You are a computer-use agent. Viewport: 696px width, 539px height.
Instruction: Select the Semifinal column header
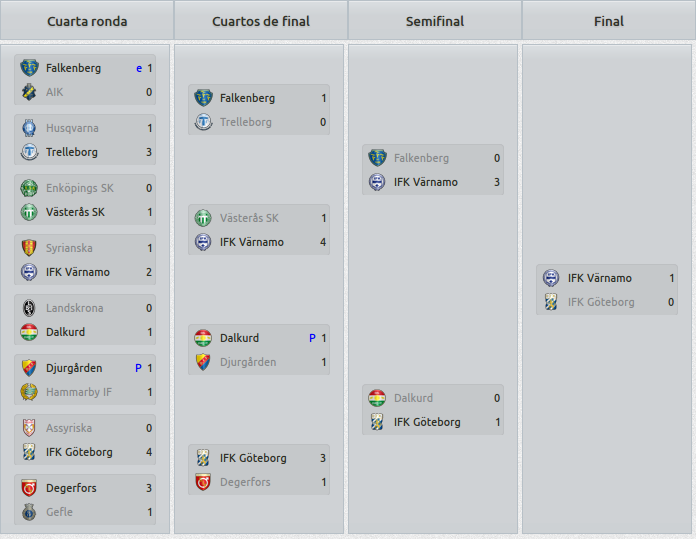pyautogui.click(x=435, y=20)
